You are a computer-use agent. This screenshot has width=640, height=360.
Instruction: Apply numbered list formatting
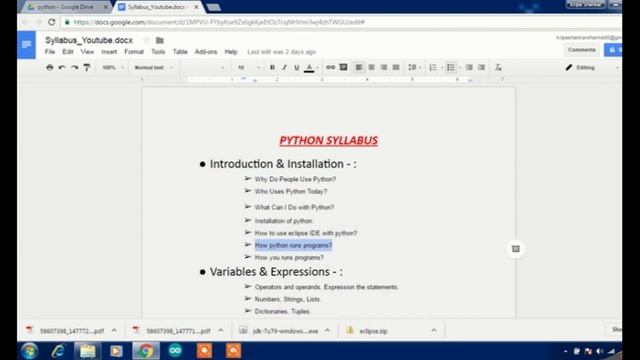pos(433,67)
